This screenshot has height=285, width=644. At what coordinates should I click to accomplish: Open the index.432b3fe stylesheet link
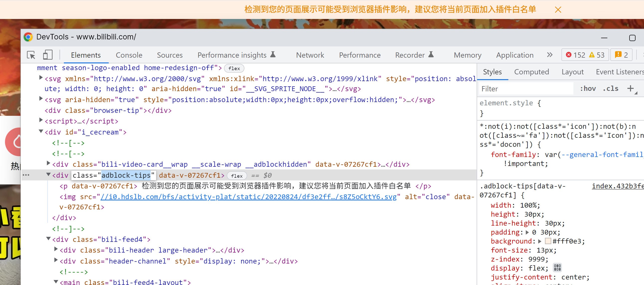618,186
